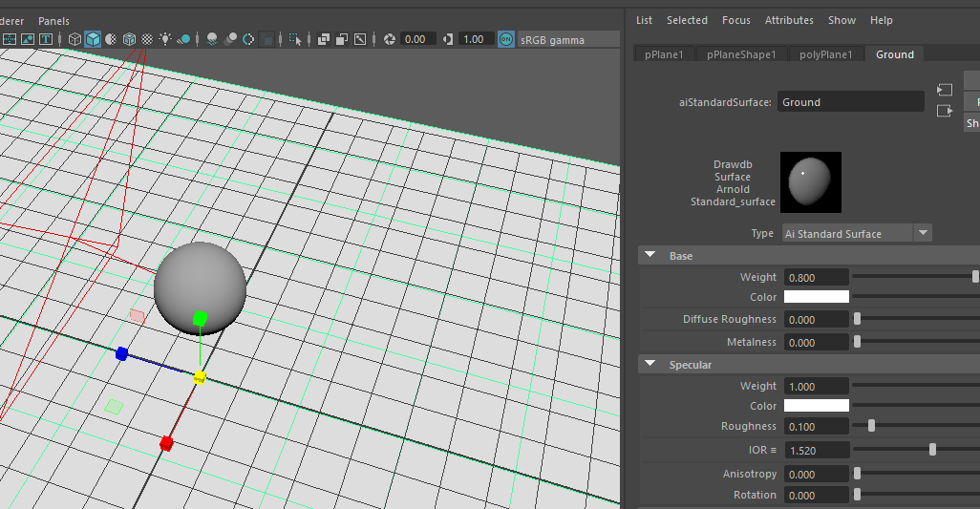The width and height of the screenshot is (980, 509).
Task: Click the IOR 1.520 value field
Action: point(817,451)
